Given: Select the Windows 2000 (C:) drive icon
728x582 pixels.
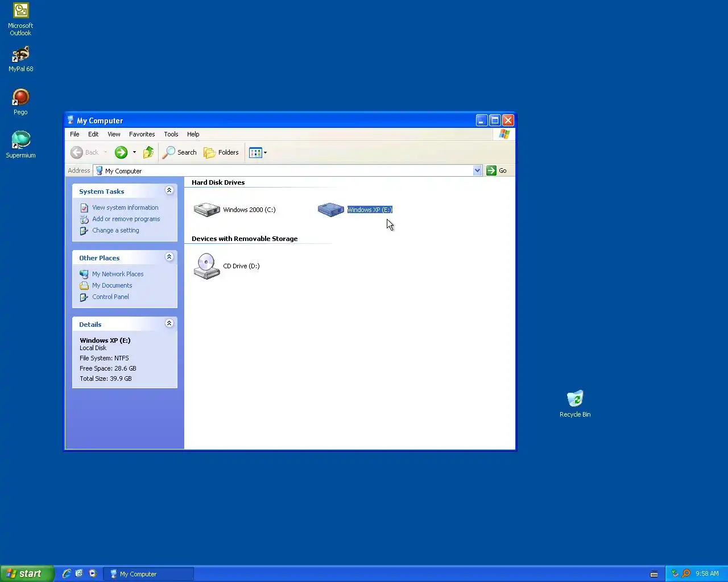Looking at the screenshot, I should 206,210.
